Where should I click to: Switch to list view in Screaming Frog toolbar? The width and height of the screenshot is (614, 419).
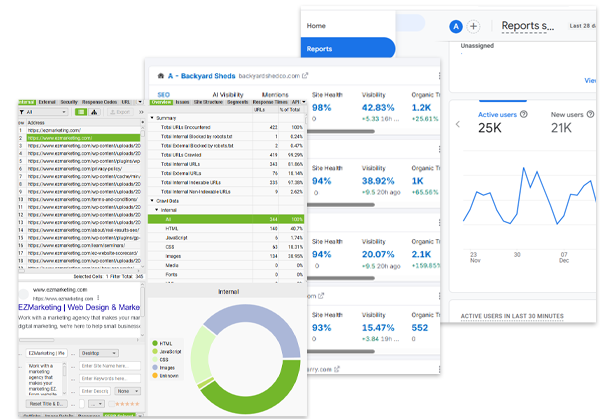pos(81,112)
